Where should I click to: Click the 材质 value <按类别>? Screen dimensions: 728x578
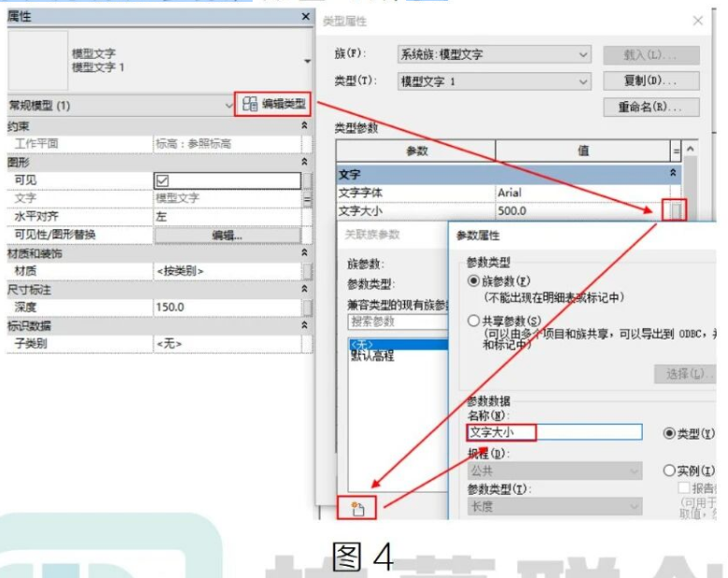tap(227, 271)
